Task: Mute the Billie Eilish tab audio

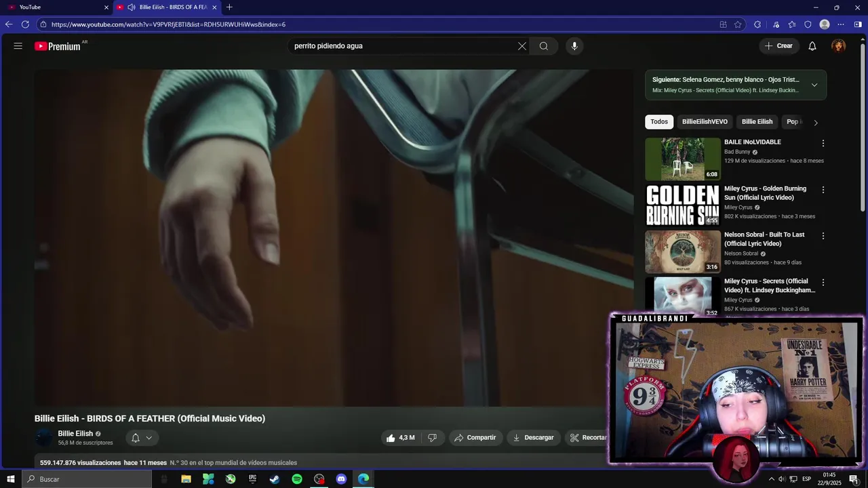Action: [131, 7]
